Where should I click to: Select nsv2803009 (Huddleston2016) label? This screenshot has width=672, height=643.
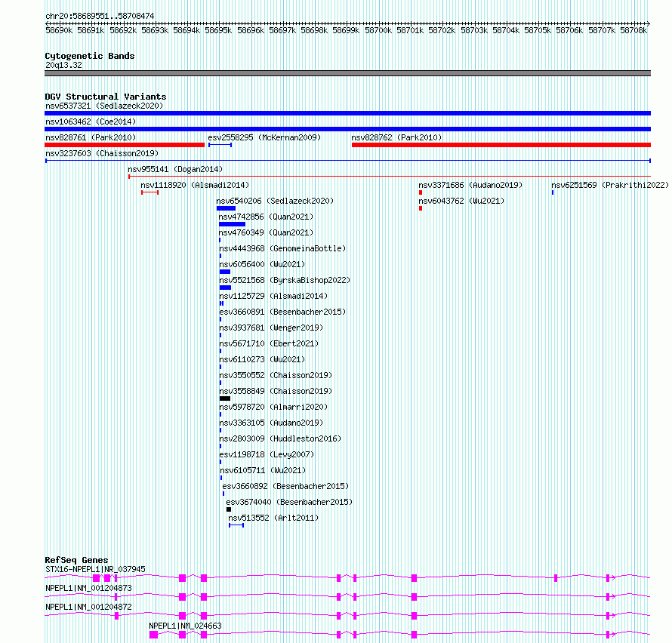point(280,438)
